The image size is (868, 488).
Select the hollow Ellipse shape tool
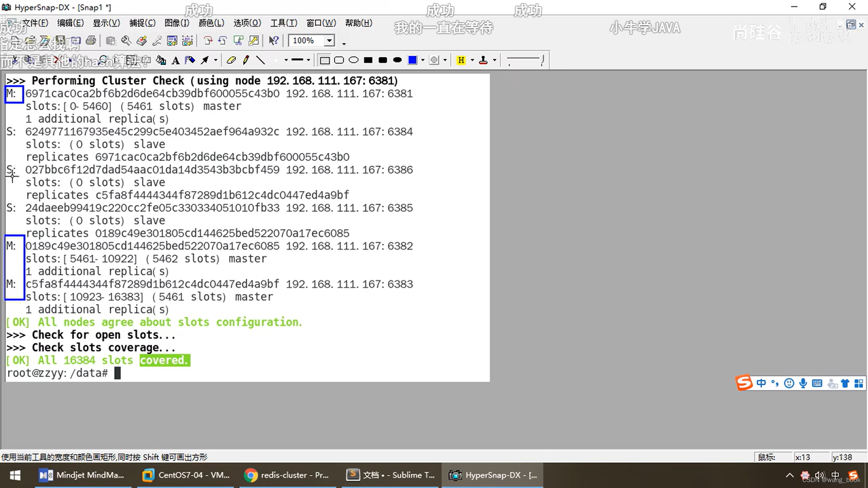pos(354,60)
